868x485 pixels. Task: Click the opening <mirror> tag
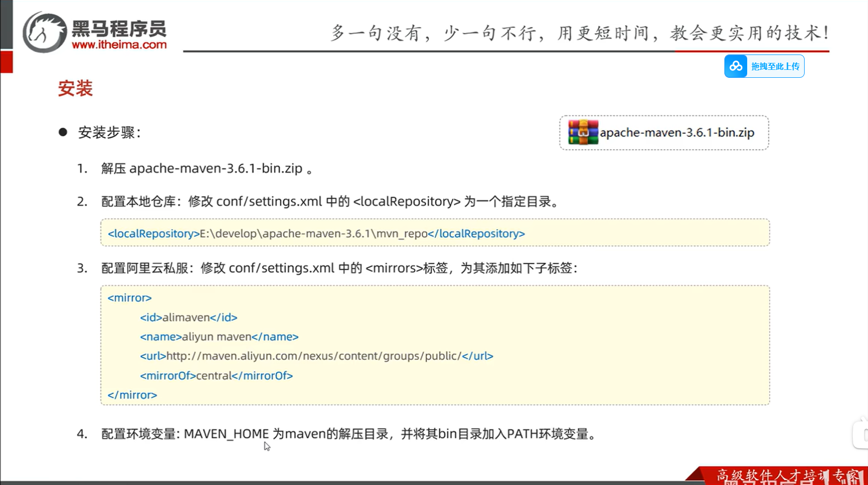point(130,298)
